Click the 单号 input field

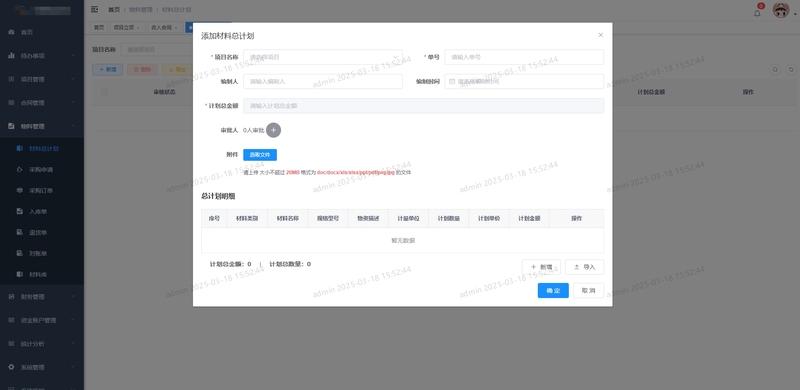tap(524, 57)
